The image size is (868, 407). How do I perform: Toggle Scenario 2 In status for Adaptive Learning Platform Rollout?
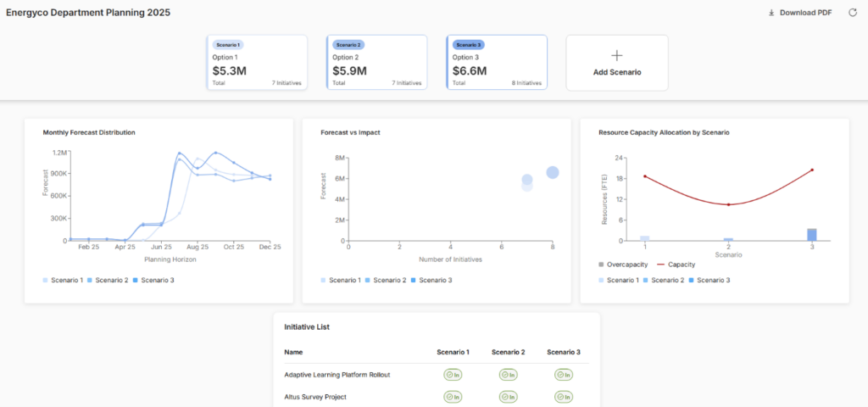pyautogui.click(x=508, y=375)
